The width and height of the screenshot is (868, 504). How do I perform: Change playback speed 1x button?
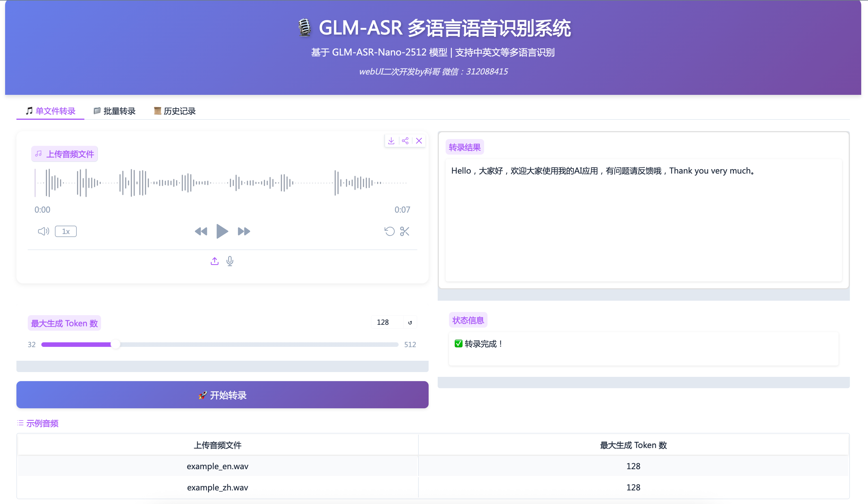pyautogui.click(x=66, y=232)
